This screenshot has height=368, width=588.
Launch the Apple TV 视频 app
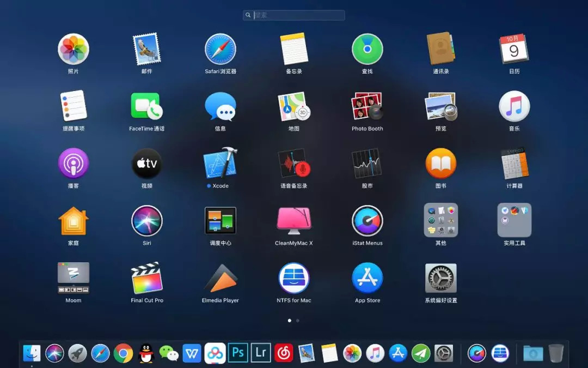(x=146, y=164)
